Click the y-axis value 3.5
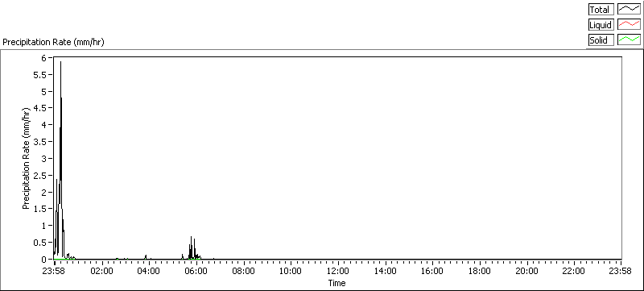Image resolution: width=644 pixels, height=291 pixels. click(x=39, y=142)
